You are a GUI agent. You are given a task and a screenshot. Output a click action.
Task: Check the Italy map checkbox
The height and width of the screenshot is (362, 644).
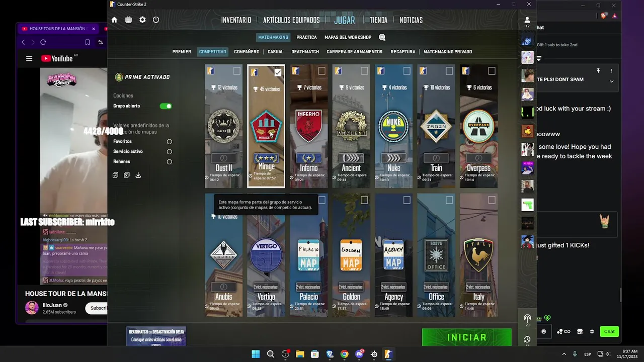pyautogui.click(x=492, y=200)
